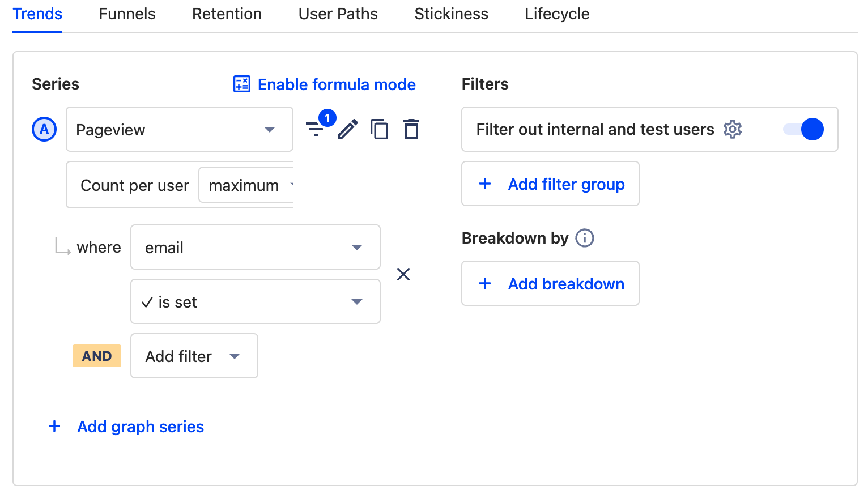
Task: Select the series A badge icon
Action: coord(44,129)
